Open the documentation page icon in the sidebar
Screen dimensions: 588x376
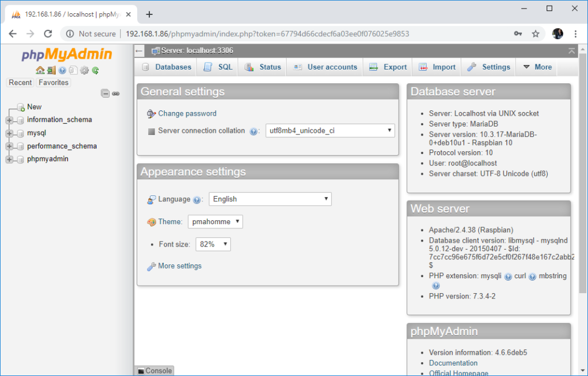73,70
